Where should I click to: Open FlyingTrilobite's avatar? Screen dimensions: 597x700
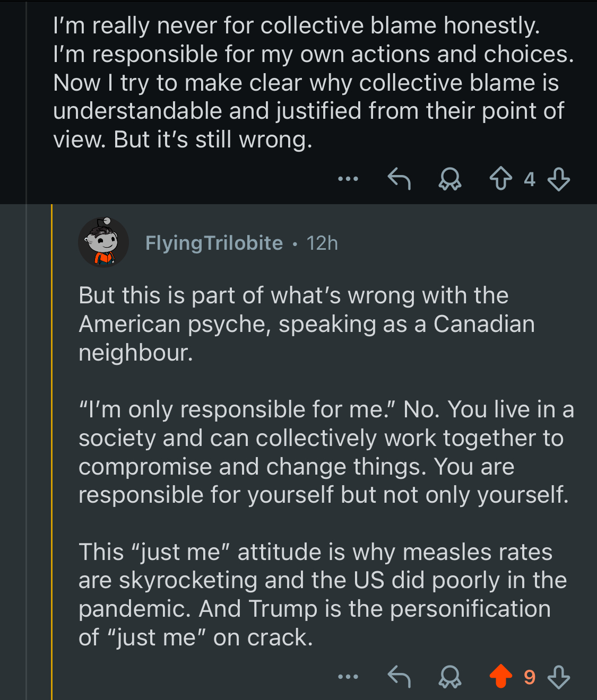[x=103, y=242]
